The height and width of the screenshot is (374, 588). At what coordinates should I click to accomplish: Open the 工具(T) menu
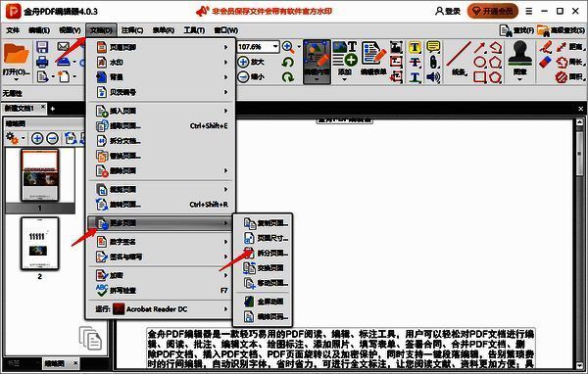194,30
